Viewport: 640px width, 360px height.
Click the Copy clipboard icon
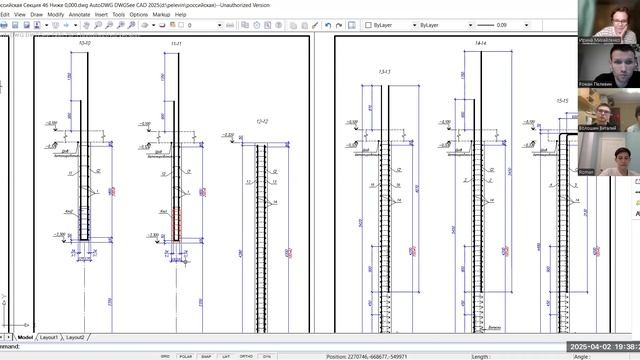click(x=293, y=25)
